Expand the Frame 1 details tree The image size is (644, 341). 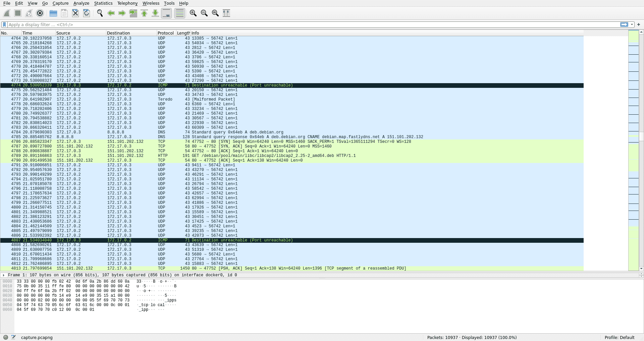click(4, 275)
